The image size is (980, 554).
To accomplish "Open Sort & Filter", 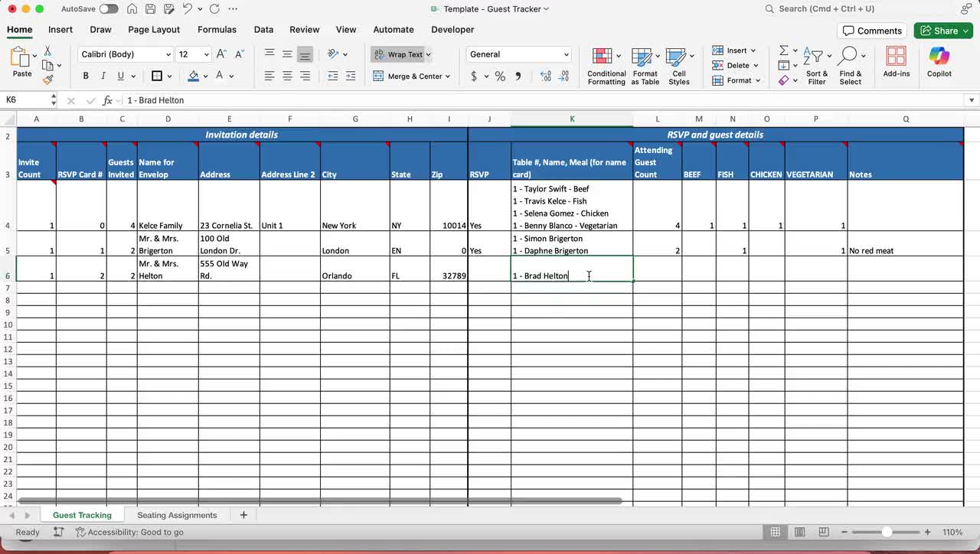I will 817,66.
